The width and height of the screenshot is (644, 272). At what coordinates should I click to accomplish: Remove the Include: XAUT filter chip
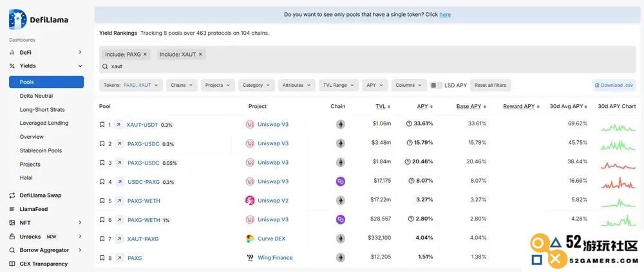pyautogui.click(x=200, y=54)
